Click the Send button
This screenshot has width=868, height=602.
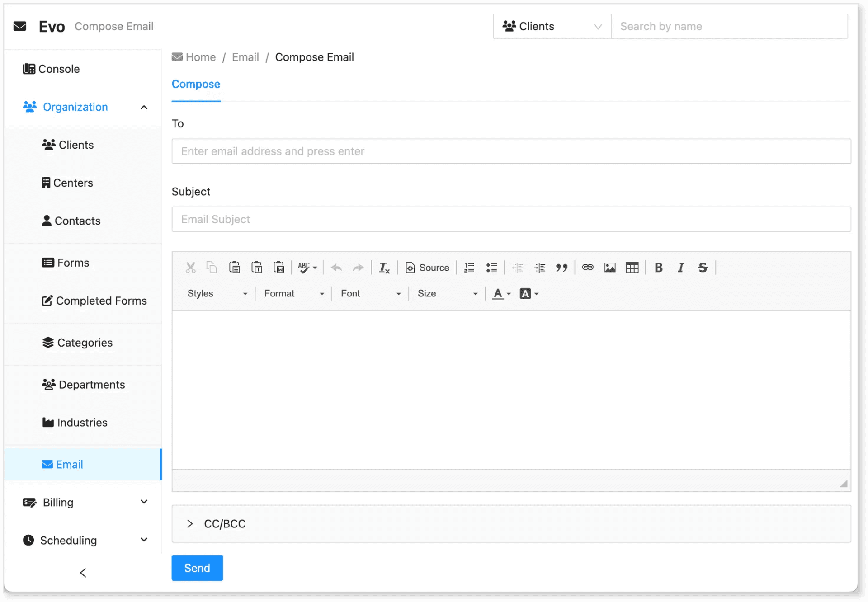[x=197, y=568]
